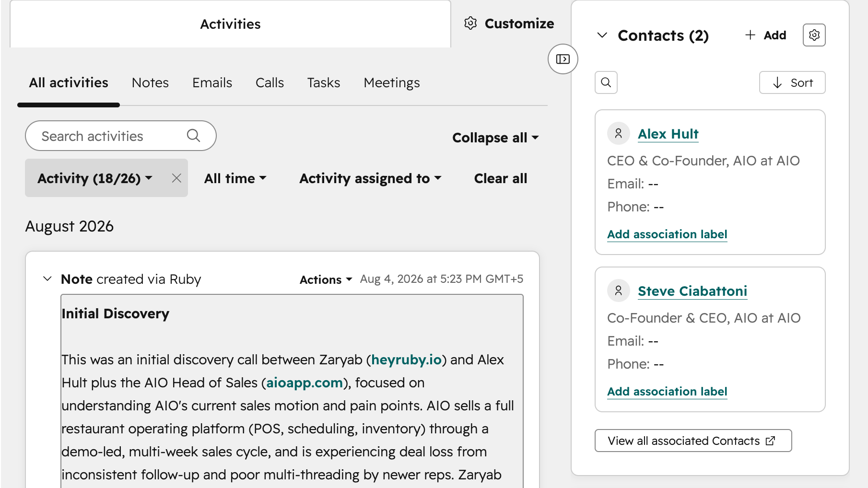Click the Customize gear icon
The image size is (868, 488).
click(470, 23)
